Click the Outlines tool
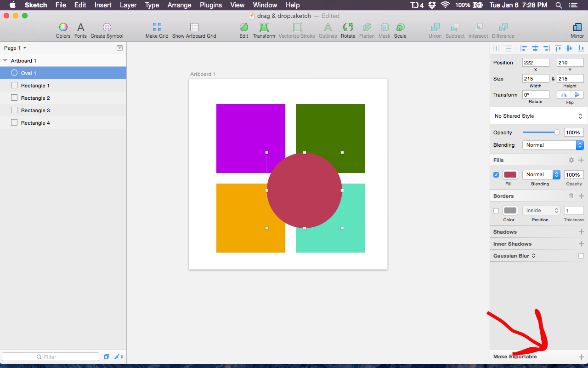588x368 pixels. point(328,28)
